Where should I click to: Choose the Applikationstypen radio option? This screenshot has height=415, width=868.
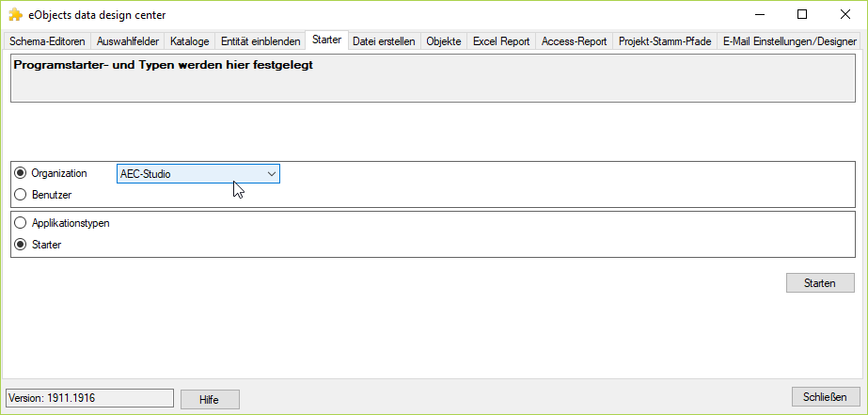click(63, 223)
